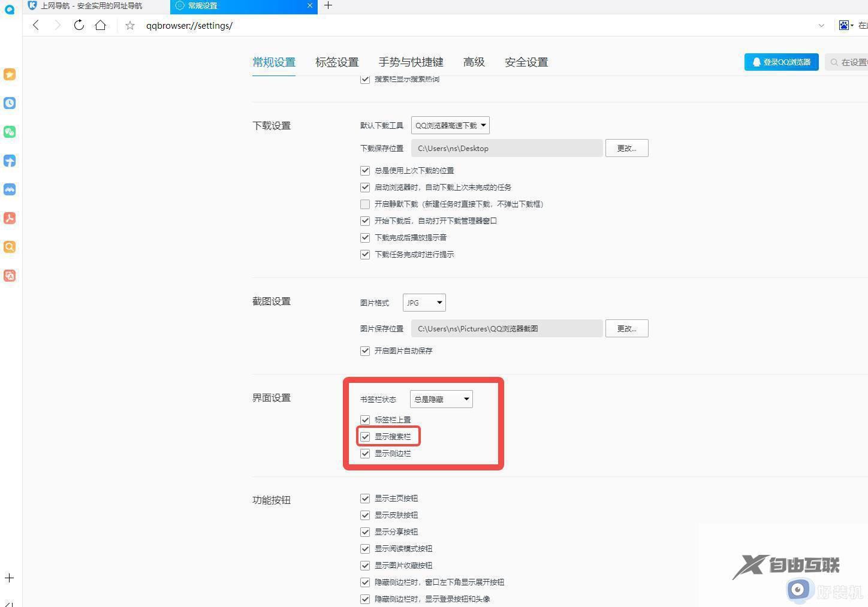Screen dimensions: 868x607
Task: Open the history clock sidebar icon
Action: pyautogui.click(x=10, y=103)
